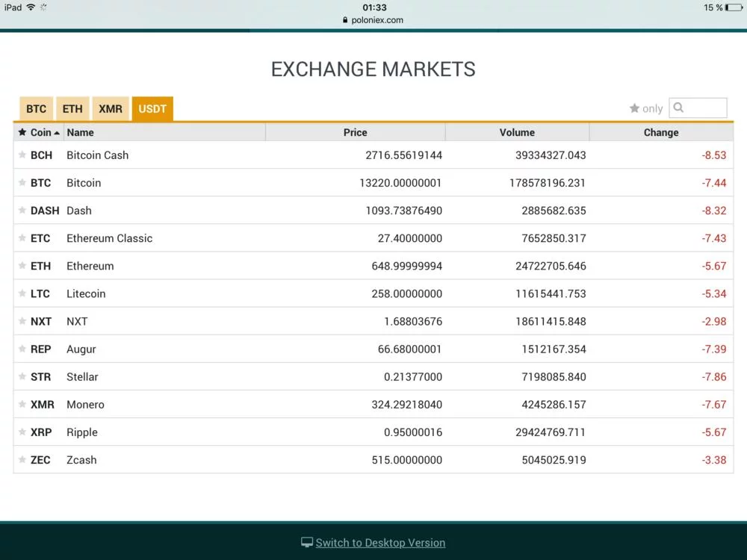Open the Augur REP market row
The width and height of the screenshot is (747, 560).
(x=81, y=349)
